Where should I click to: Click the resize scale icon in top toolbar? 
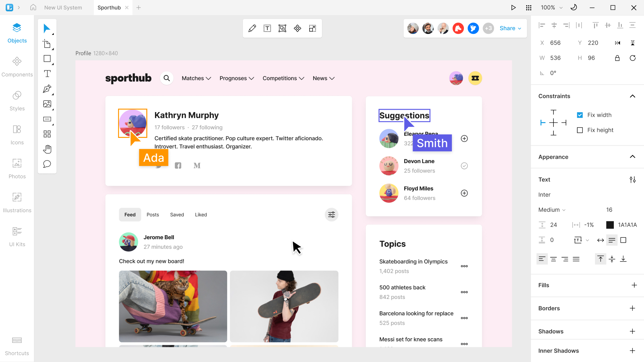click(313, 29)
